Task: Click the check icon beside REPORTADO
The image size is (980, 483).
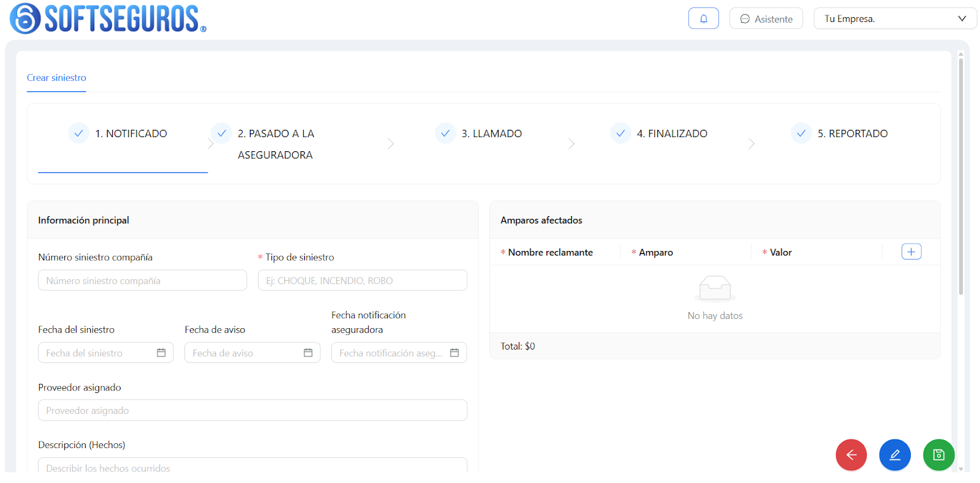Action: (x=801, y=133)
